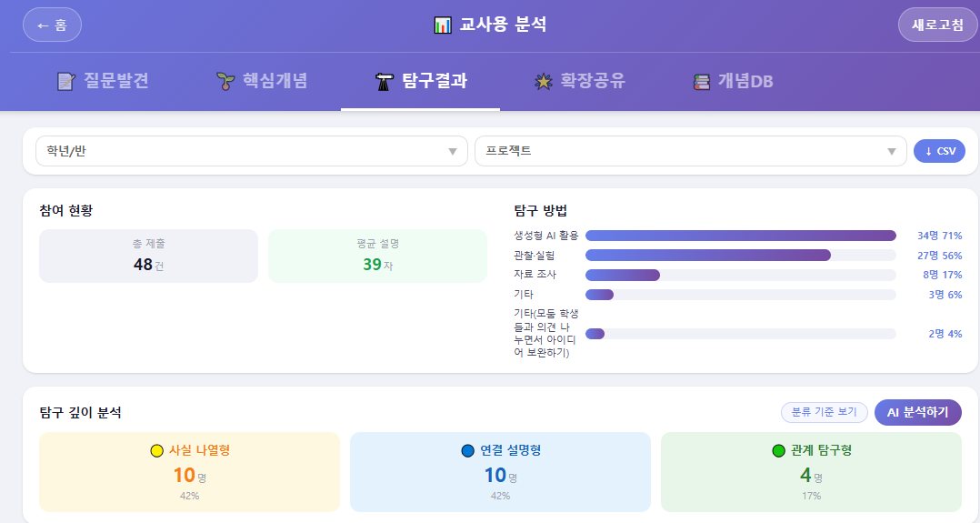Go to the 확장공유 tab
Image resolution: width=980 pixels, height=523 pixels.
579,81
